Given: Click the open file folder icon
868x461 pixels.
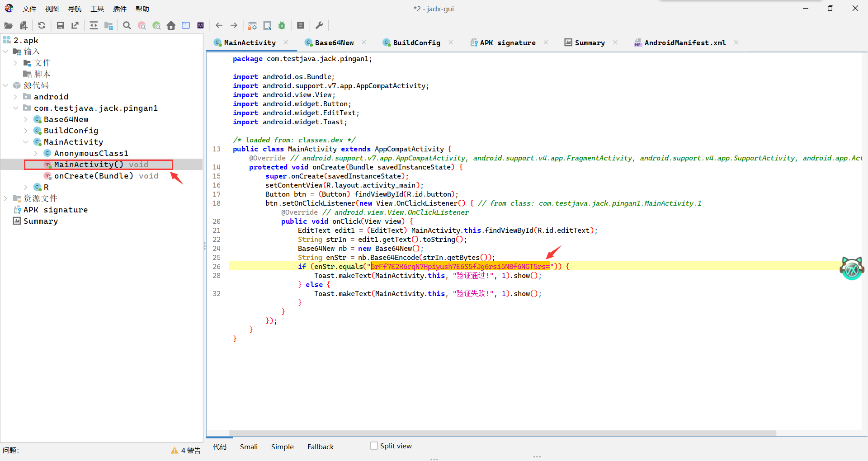Looking at the screenshot, I should [8, 26].
